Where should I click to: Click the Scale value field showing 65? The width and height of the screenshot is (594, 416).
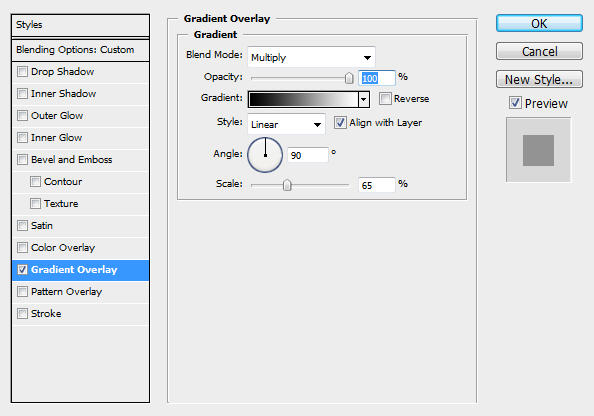(377, 185)
